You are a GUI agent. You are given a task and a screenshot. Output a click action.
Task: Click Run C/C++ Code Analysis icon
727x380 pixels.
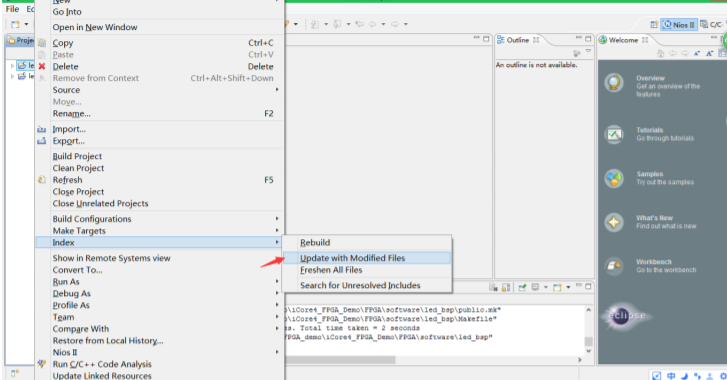(x=42, y=364)
